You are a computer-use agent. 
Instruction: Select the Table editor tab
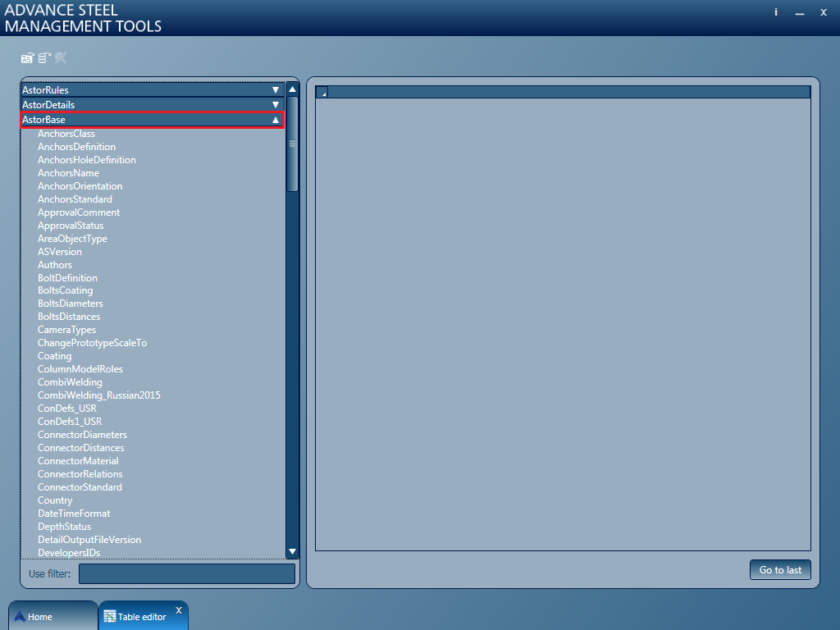tap(142, 617)
